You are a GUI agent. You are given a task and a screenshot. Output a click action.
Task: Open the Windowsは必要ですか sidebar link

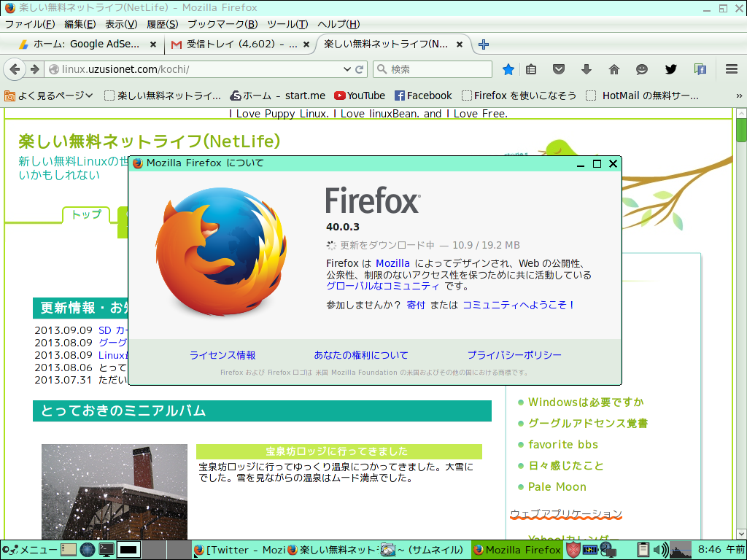click(x=586, y=402)
